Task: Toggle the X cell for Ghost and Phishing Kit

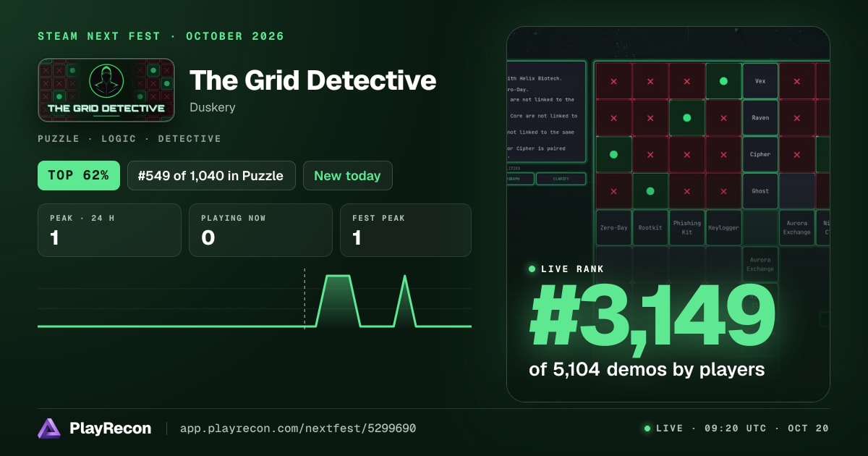Action: [x=687, y=191]
